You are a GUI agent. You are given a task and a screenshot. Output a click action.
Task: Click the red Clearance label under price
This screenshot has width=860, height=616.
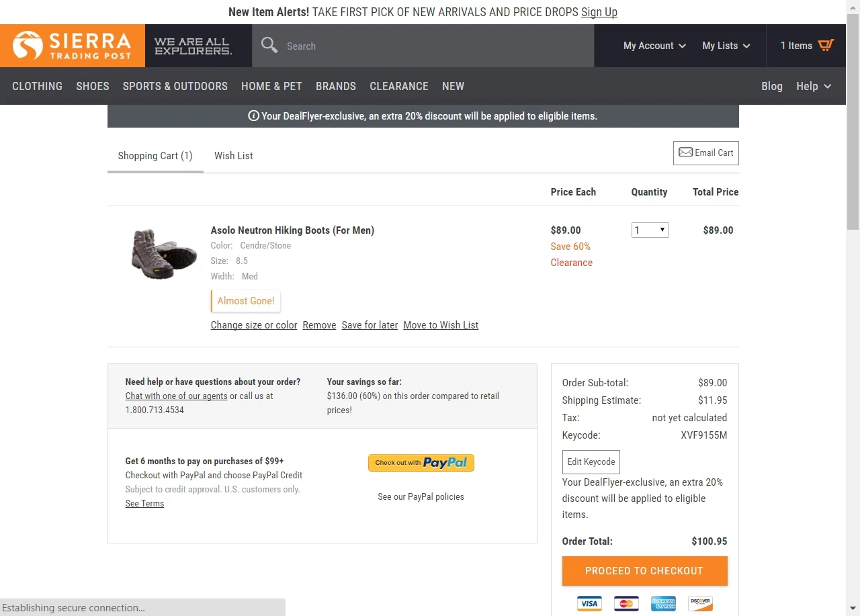[572, 263]
